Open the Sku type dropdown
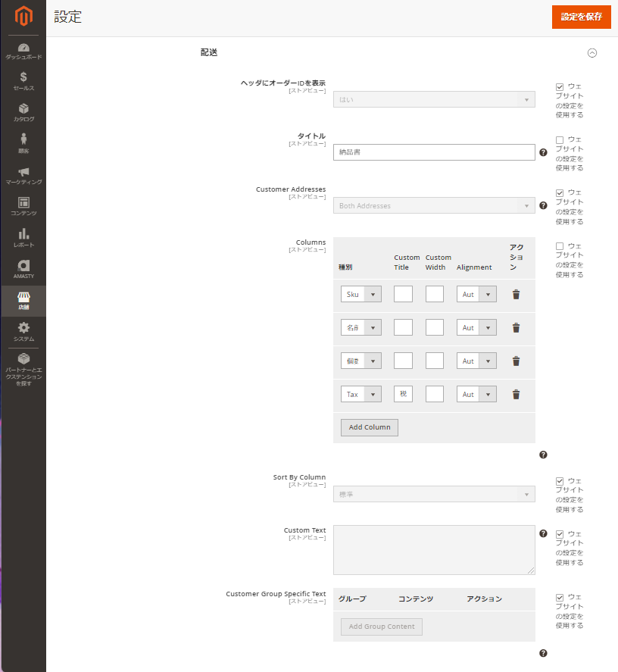Screen dimensions: 618x672 [x=360, y=295]
